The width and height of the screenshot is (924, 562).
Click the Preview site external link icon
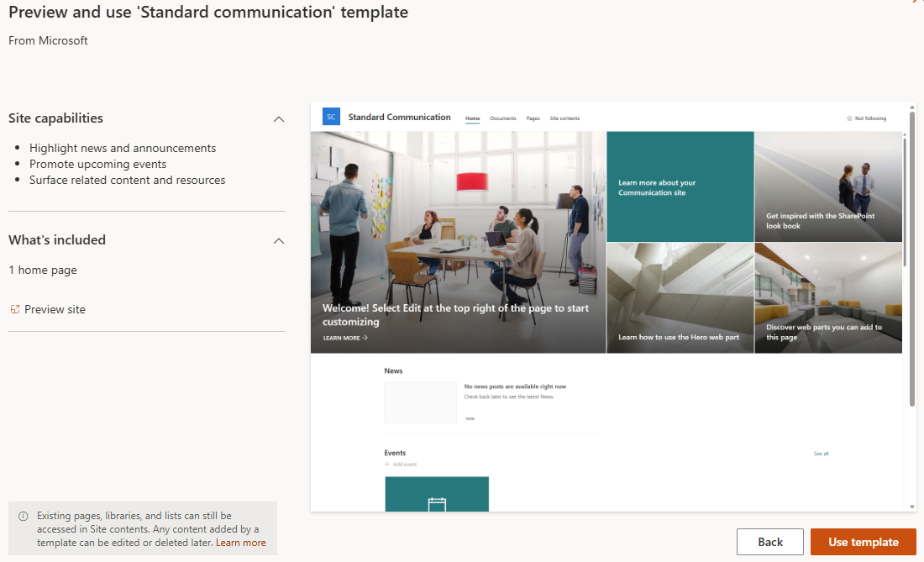click(x=15, y=309)
